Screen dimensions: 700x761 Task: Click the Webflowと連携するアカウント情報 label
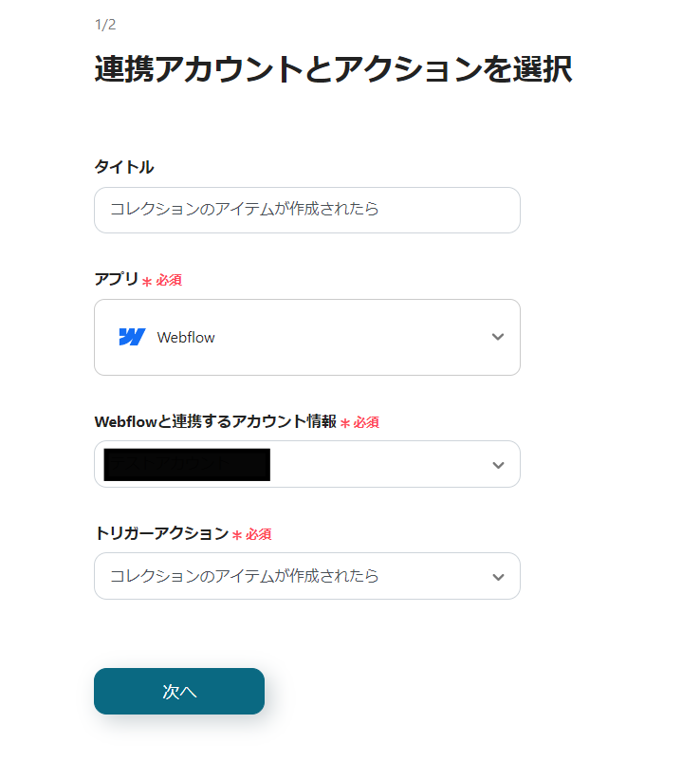click(x=218, y=422)
